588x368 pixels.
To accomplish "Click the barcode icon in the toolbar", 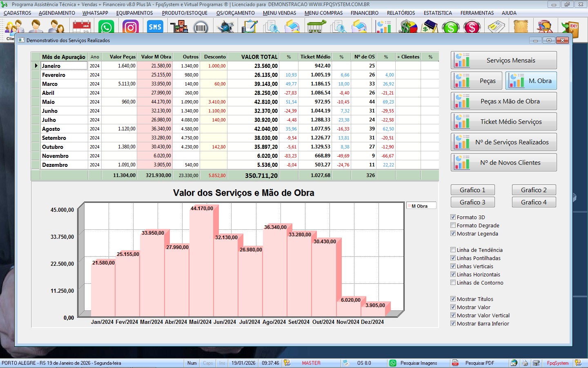I will click(x=200, y=28).
